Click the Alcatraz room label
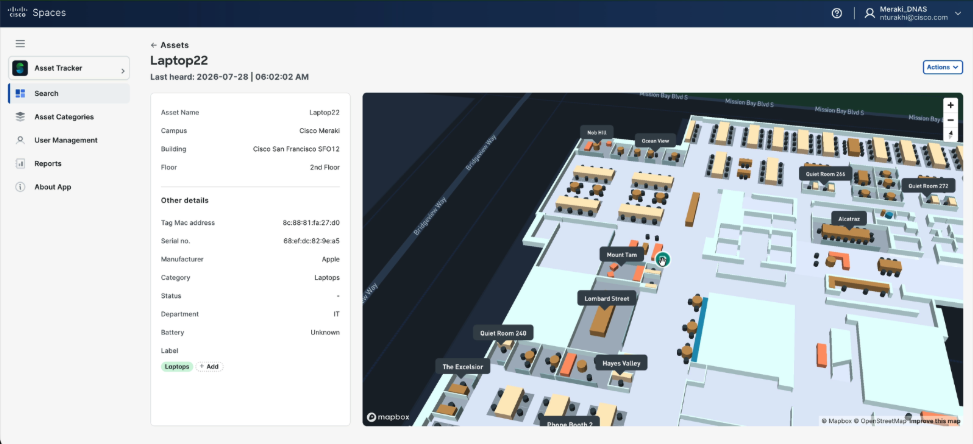 [849, 219]
